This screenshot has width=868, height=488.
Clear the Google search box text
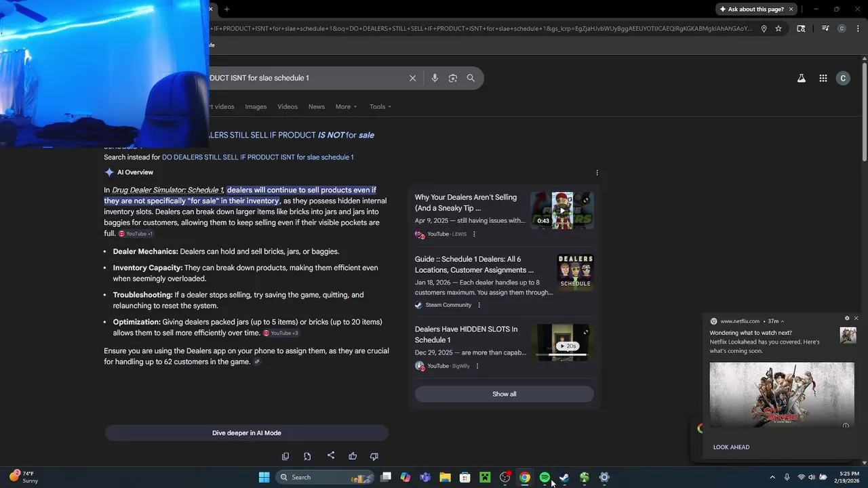412,78
